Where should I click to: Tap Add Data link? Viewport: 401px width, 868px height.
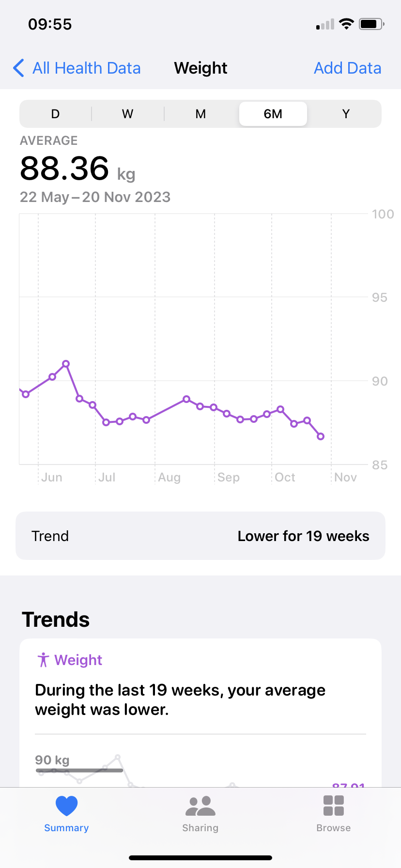tap(347, 68)
